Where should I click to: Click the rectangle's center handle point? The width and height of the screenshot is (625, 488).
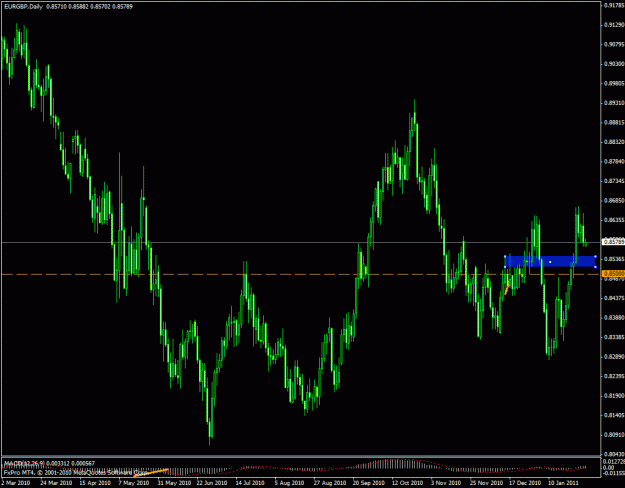(550, 262)
